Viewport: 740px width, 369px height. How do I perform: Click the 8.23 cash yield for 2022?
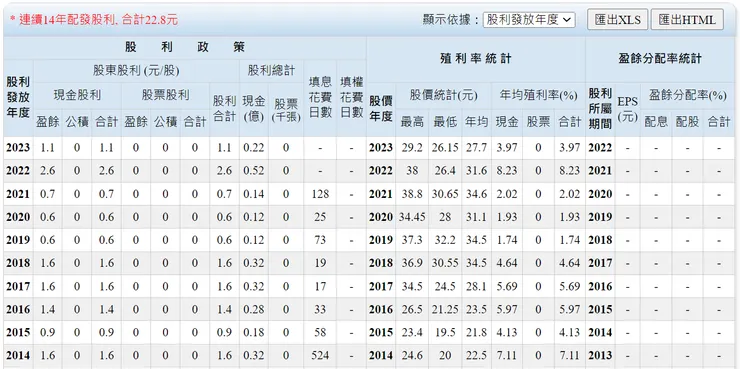click(507, 171)
